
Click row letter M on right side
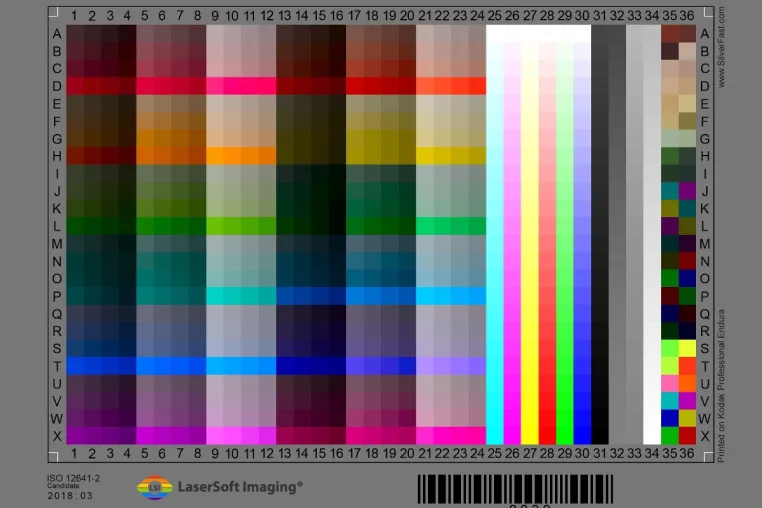(x=705, y=244)
